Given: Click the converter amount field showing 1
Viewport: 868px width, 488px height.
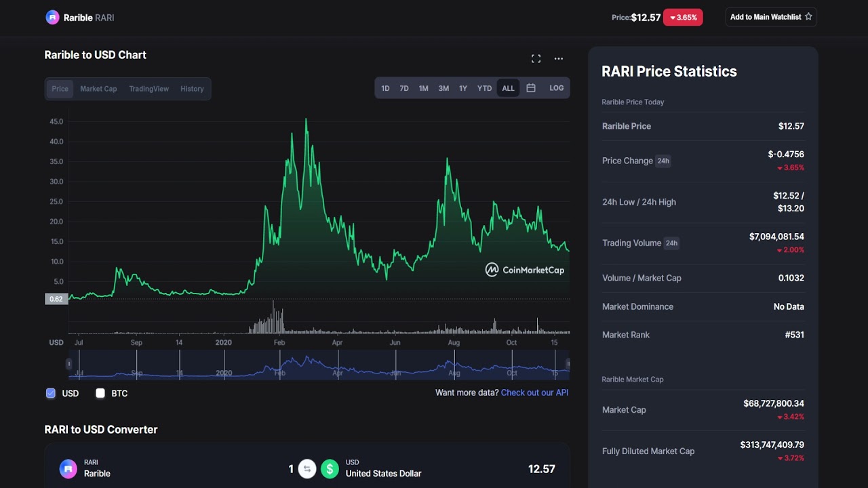Looking at the screenshot, I should click(x=291, y=469).
